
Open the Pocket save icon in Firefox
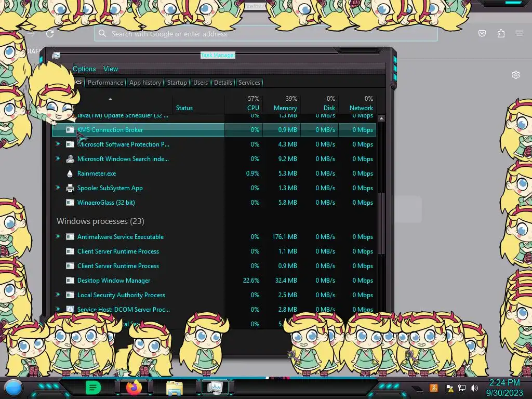pyautogui.click(x=482, y=33)
